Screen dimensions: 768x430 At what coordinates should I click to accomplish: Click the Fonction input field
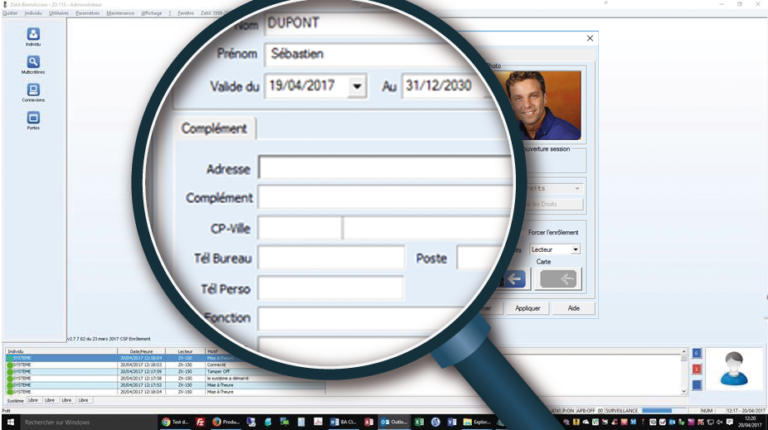pos(362,318)
